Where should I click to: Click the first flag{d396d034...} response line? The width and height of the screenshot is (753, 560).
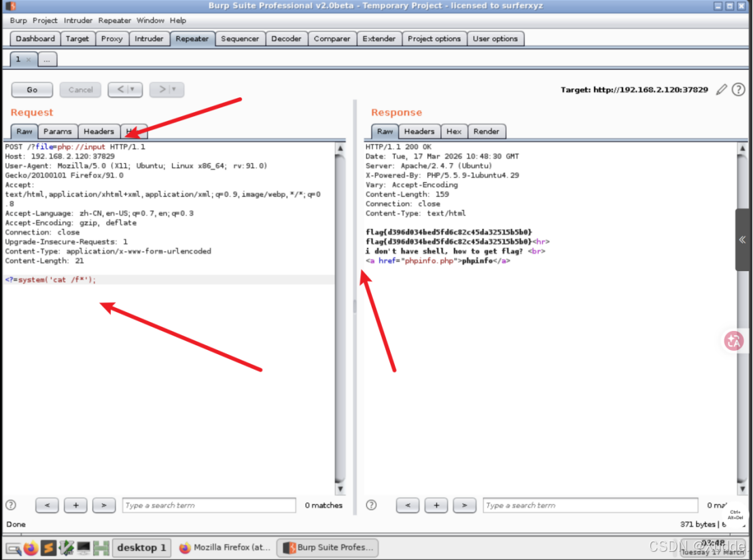449,232
